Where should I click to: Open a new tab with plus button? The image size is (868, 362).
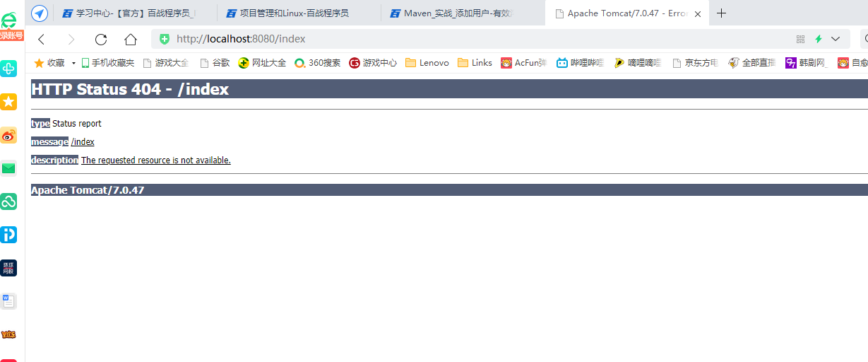(x=721, y=13)
